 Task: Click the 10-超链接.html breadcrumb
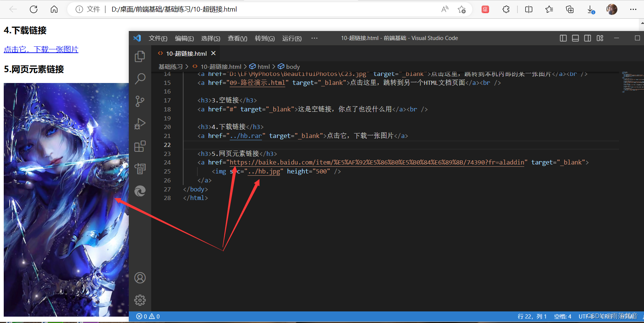point(221,67)
